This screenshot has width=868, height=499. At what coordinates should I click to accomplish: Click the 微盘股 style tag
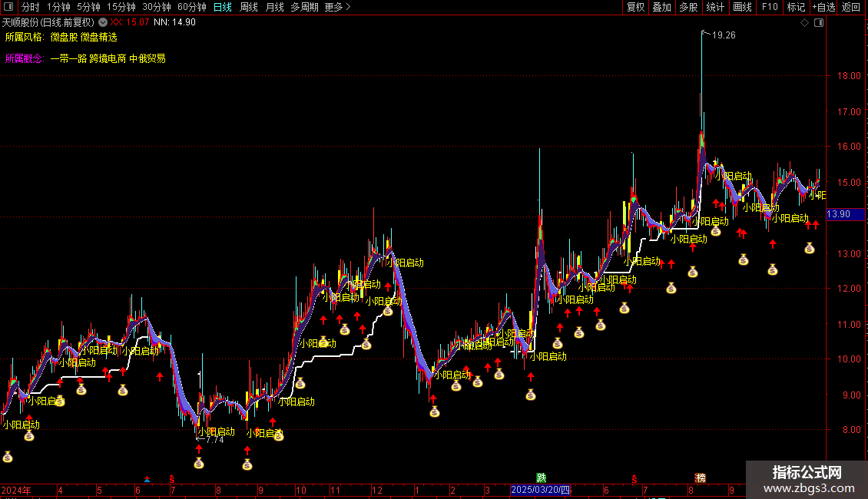click(65, 37)
